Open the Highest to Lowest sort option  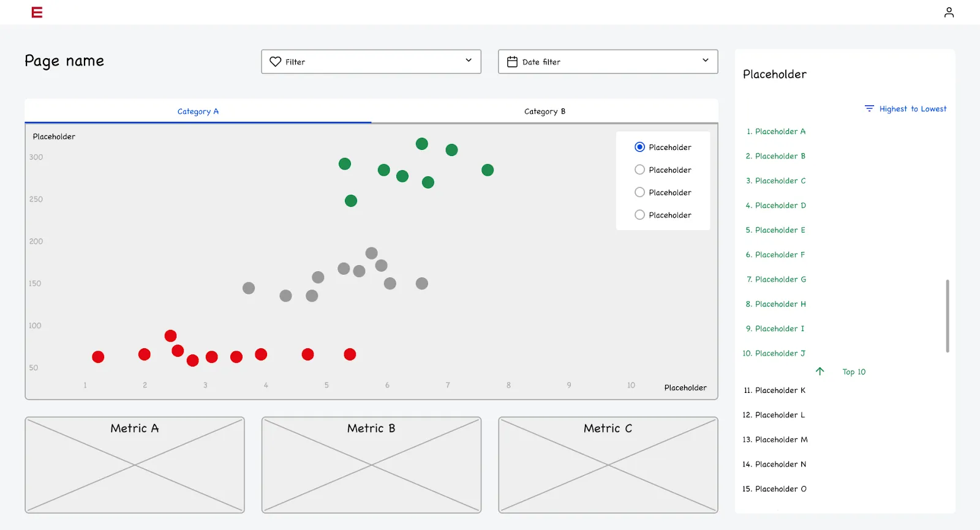click(913, 109)
